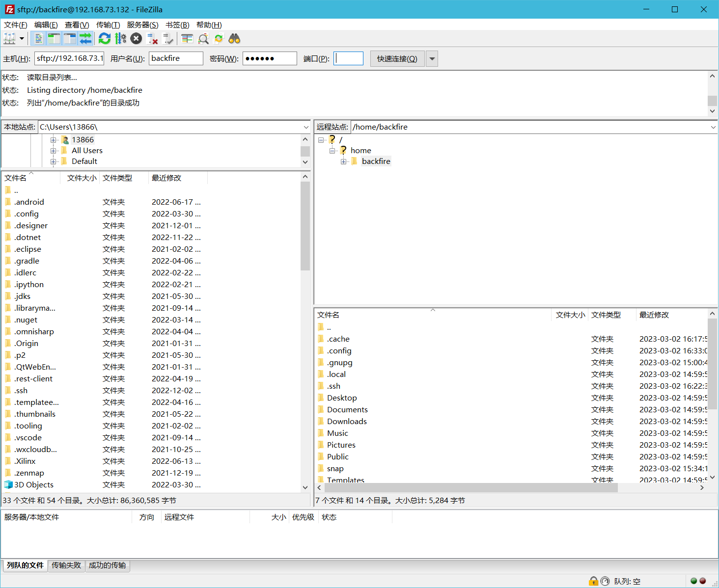Click the host address input field
Viewport: 719px width, 588px height.
pyautogui.click(x=69, y=58)
